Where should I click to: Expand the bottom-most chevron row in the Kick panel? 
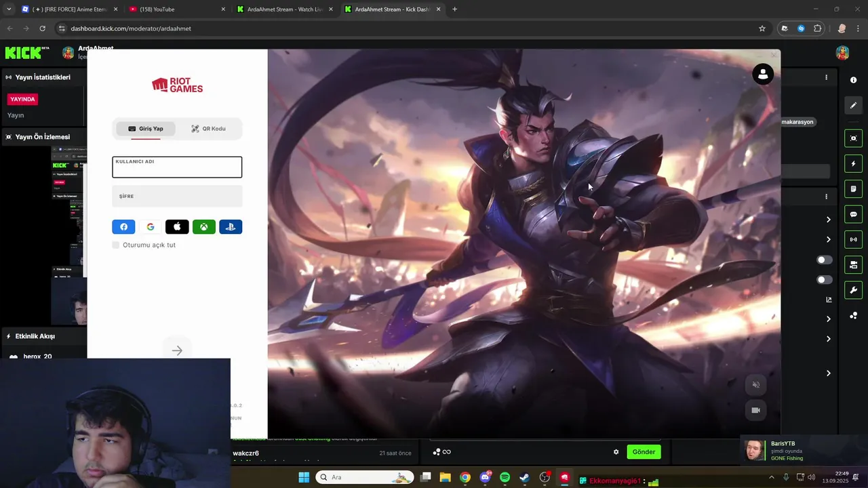[828, 373]
